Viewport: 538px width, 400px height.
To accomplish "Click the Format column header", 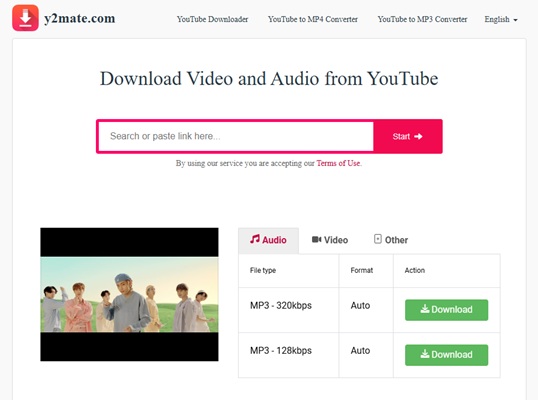I will point(362,270).
